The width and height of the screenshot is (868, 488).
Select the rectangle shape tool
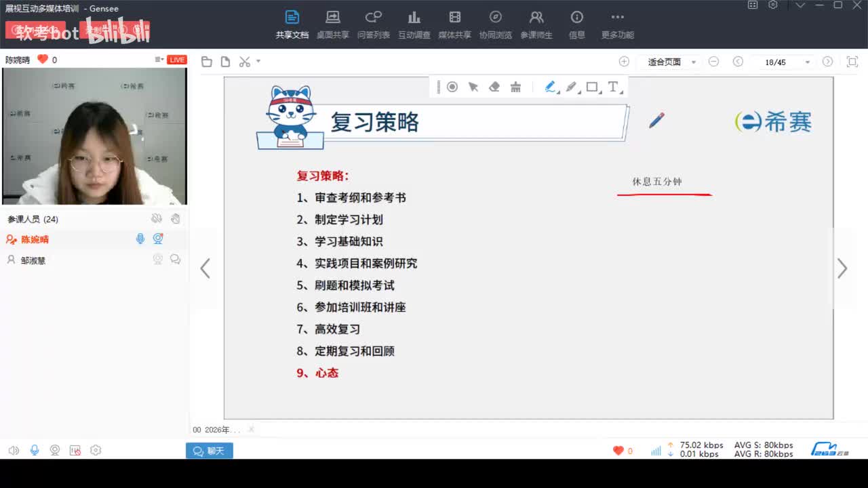pos(592,87)
